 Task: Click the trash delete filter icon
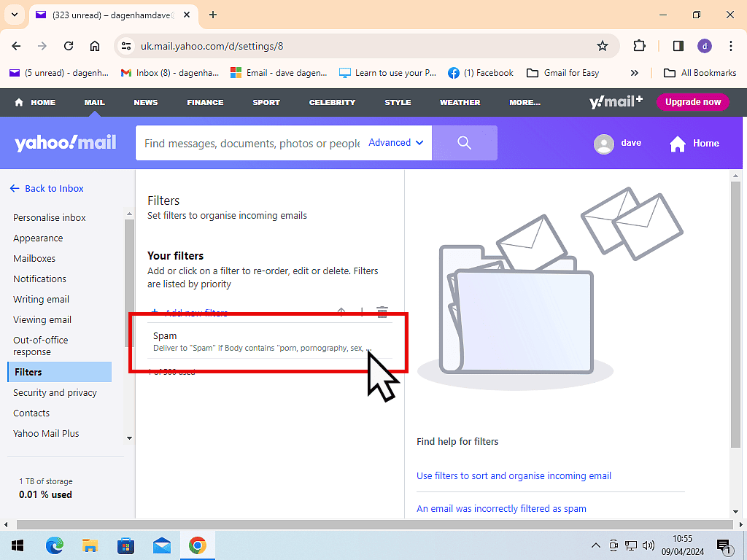382,312
